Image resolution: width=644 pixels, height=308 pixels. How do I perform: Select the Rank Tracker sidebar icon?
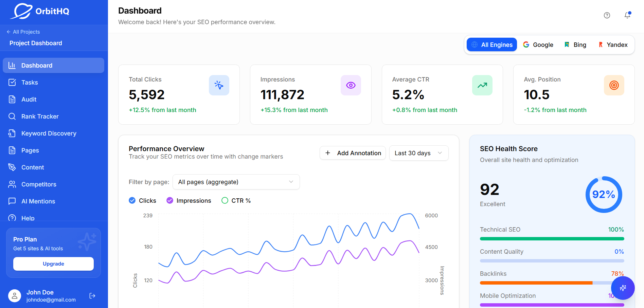12,116
